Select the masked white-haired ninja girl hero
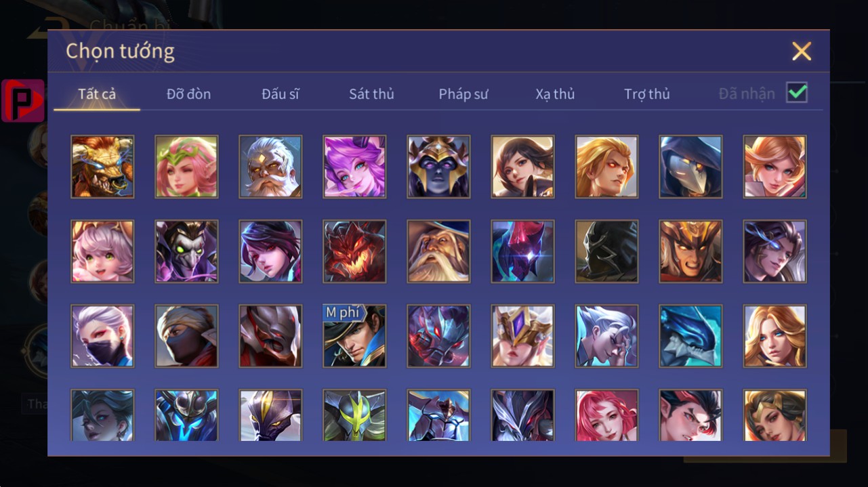Screen dimensions: 868x487 [102, 336]
